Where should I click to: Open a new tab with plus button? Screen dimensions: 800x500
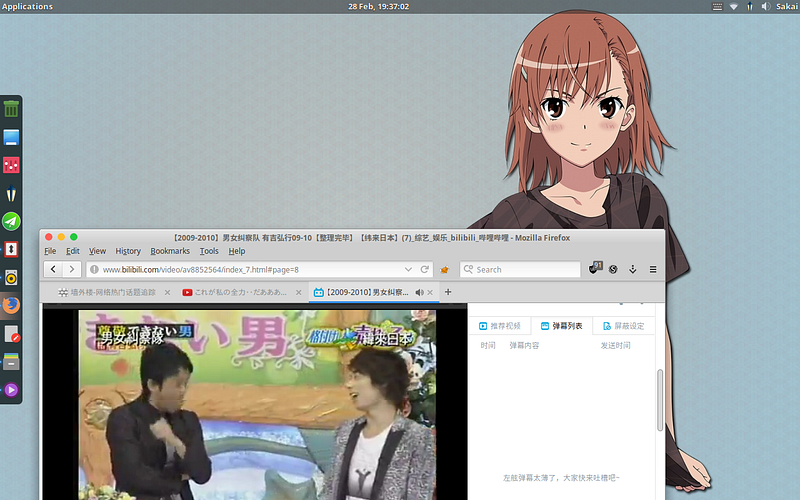point(448,292)
